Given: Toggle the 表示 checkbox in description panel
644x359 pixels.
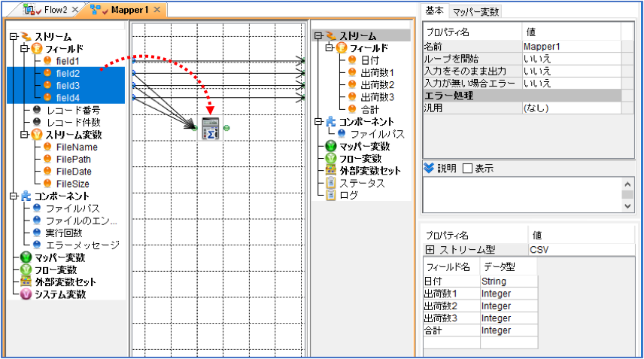Looking at the screenshot, I should (x=467, y=169).
